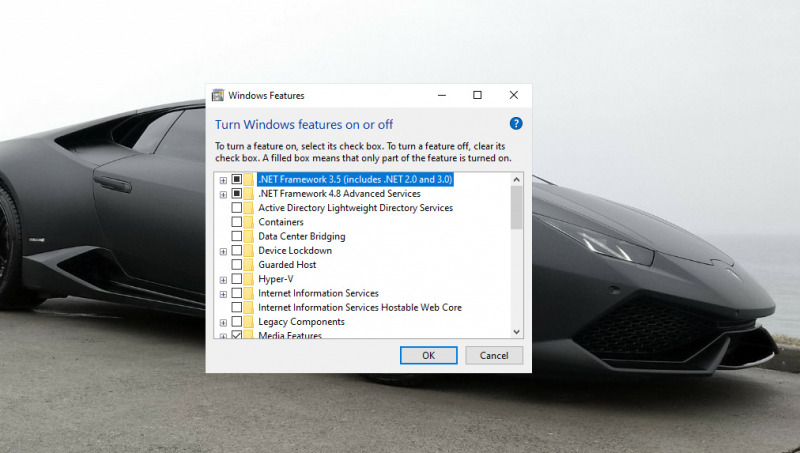Select the 'Internet Information Services' row text
This screenshot has width=800, height=453.
[x=318, y=293]
